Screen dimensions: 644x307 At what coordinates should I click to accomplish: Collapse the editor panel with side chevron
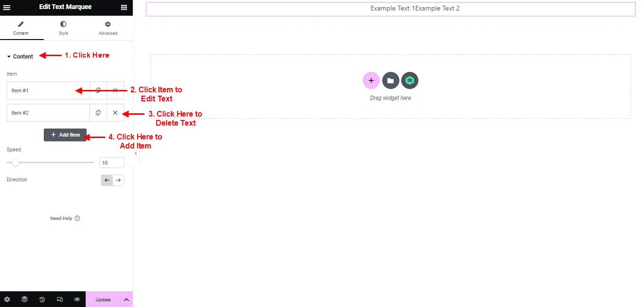(136, 154)
